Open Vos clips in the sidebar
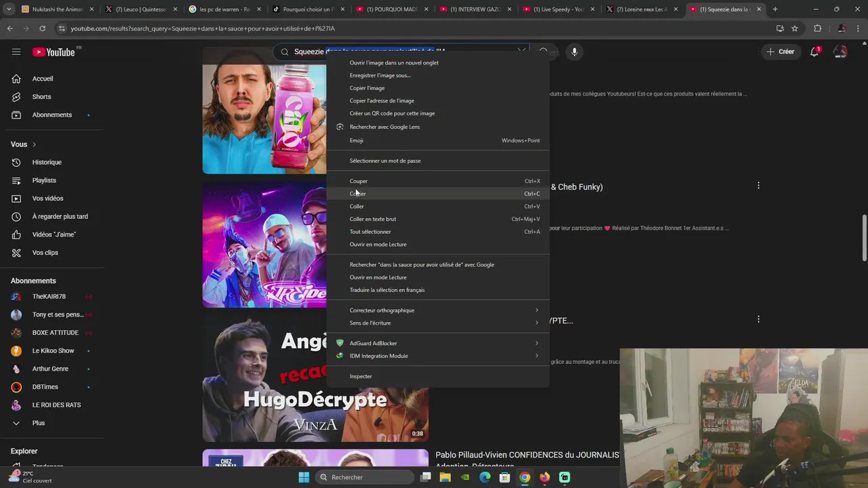The image size is (868, 488). 45,252
